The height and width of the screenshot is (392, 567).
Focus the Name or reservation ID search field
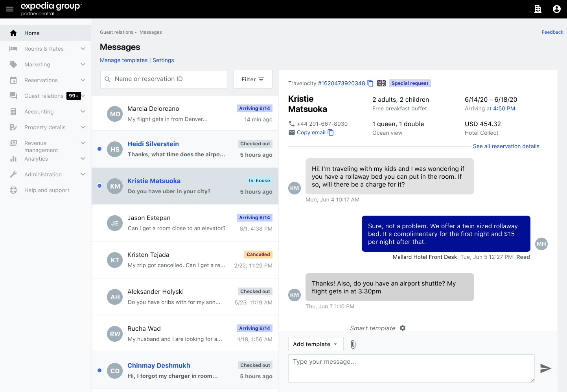164,79
